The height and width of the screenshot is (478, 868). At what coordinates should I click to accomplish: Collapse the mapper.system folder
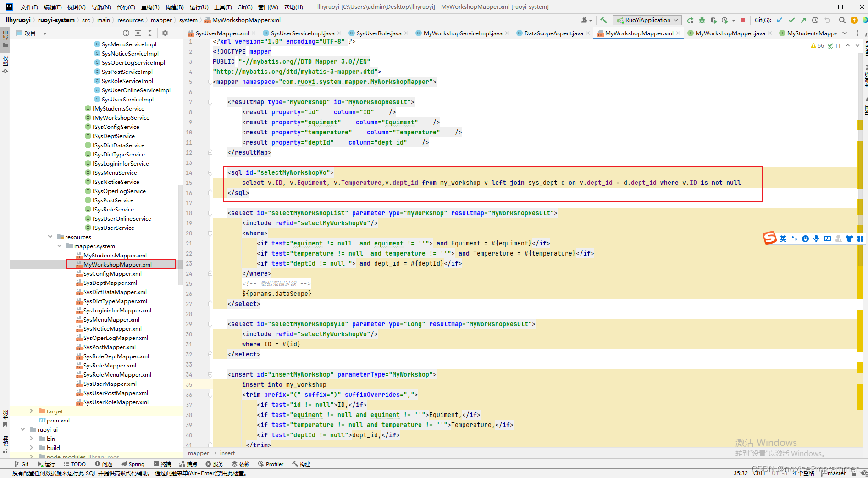coord(59,246)
